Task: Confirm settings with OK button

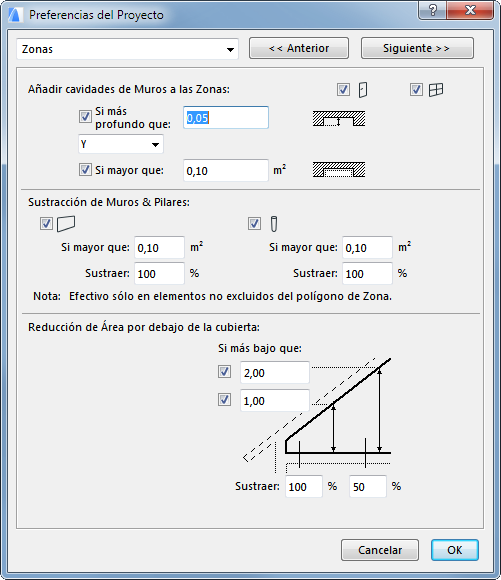Action: pyautogui.click(x=455, y=550)
